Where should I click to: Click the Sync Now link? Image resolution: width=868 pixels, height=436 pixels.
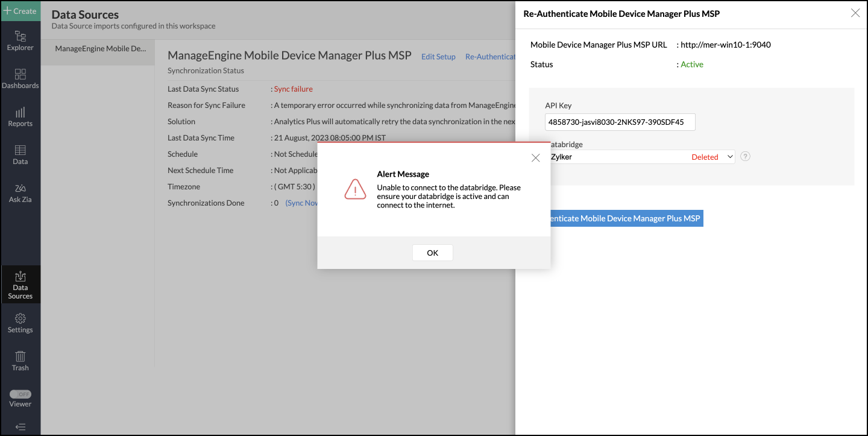point(301,203)
